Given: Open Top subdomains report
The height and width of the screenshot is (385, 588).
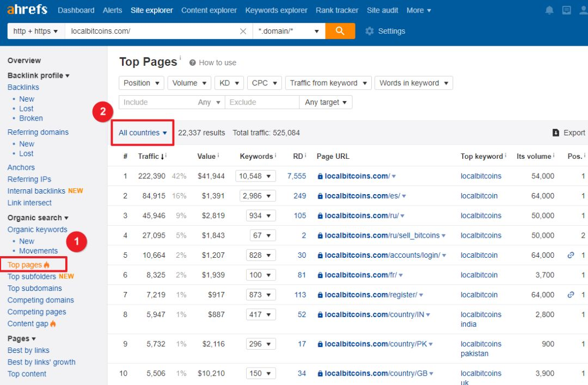Looking at the screenshot, I should pos(34,288).
